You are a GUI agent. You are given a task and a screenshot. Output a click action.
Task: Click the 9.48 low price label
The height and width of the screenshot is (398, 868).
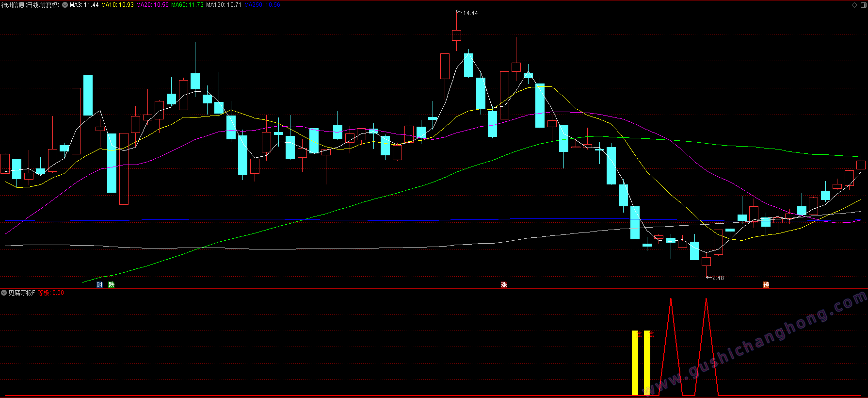coord(718,278)
